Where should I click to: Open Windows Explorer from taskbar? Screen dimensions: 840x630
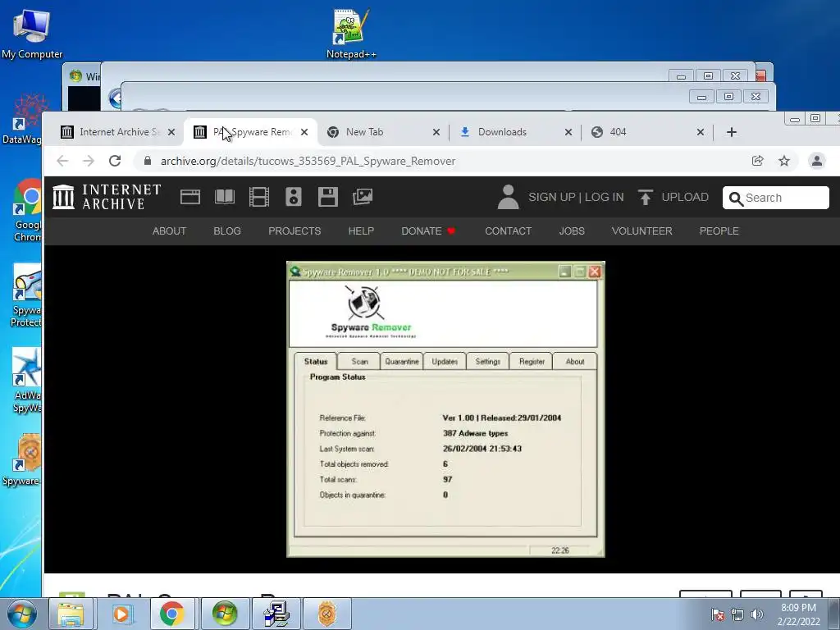coord(71,614)
